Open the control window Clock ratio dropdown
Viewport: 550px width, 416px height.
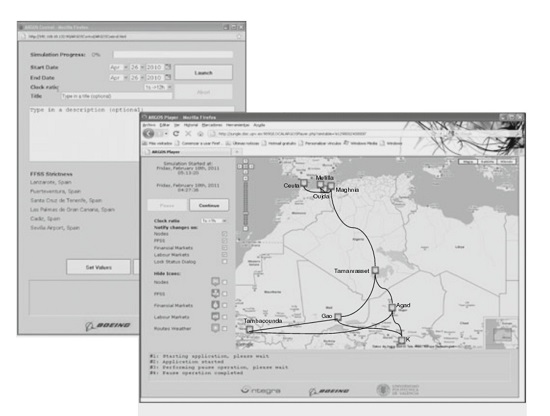click(x=158, y=87)
